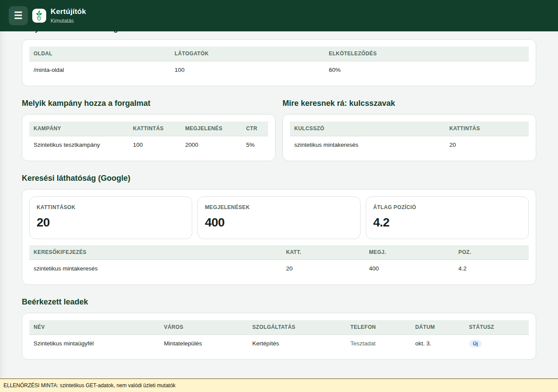This screenshot has width=558, height=392.
Task: Click the "Új" status badge
Action: pyautogui.click(x=475, y=344)
